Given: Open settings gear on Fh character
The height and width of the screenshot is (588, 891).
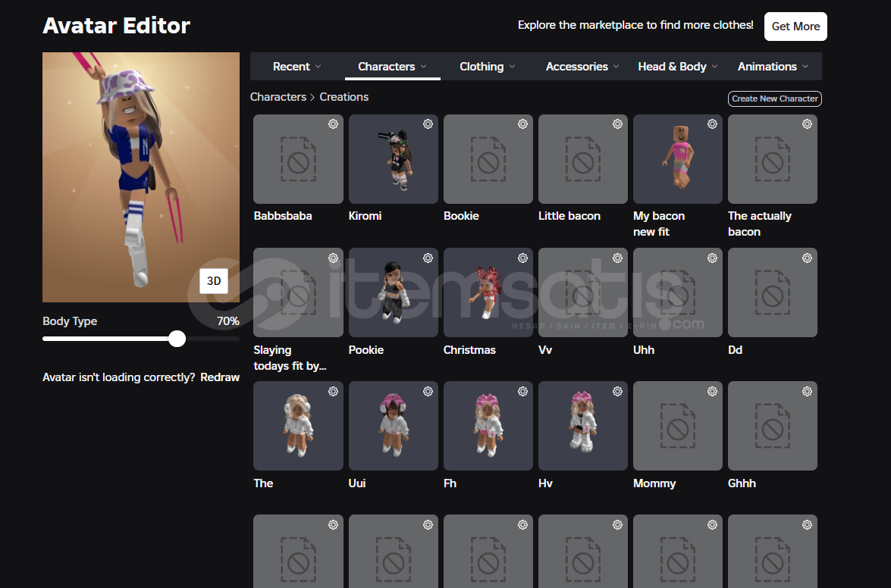Looking at the screenshot, I should (x=522, y=391).
